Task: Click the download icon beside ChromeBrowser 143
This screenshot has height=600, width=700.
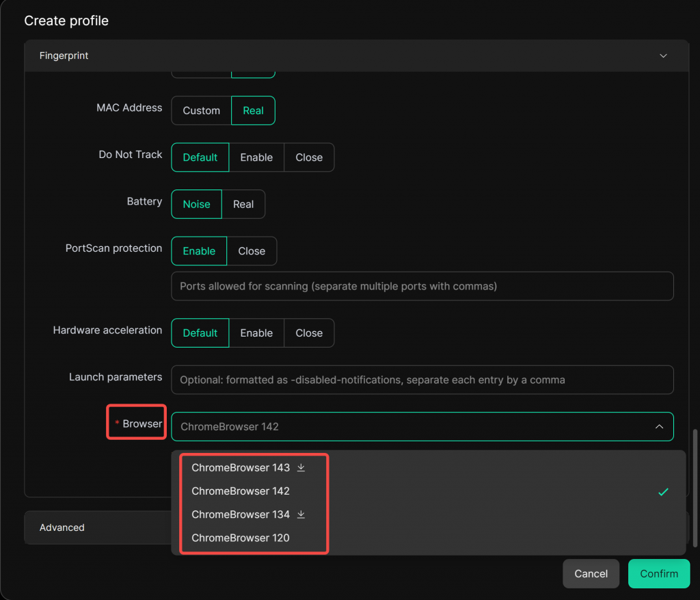Action: tap(301, 468)
